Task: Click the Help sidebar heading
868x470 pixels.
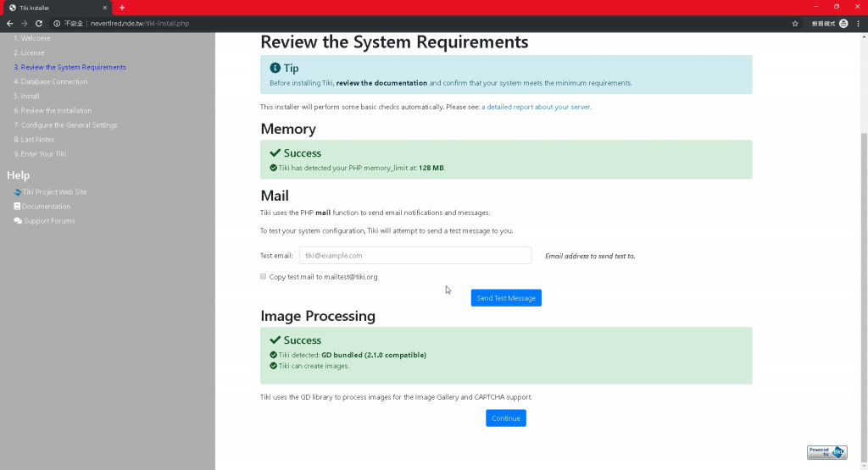Action: click(19, 175)
